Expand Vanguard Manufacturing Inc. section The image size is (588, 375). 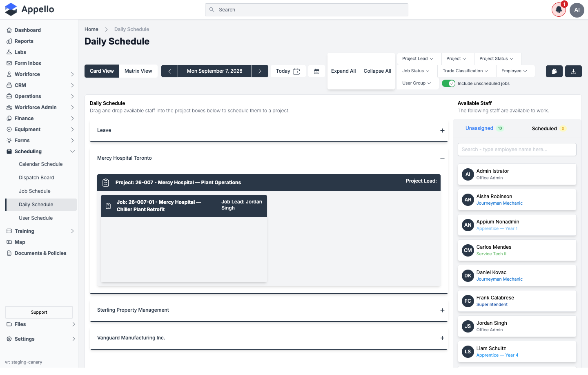[442, 338]
